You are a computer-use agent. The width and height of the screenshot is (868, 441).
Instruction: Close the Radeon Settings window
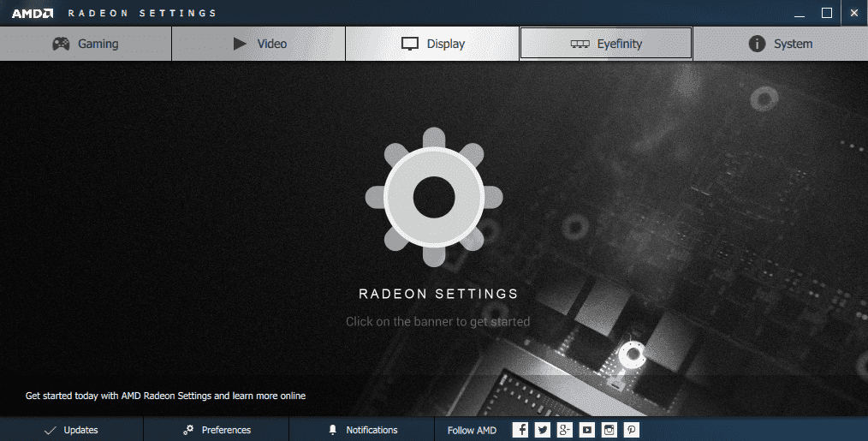pos(853,13)
